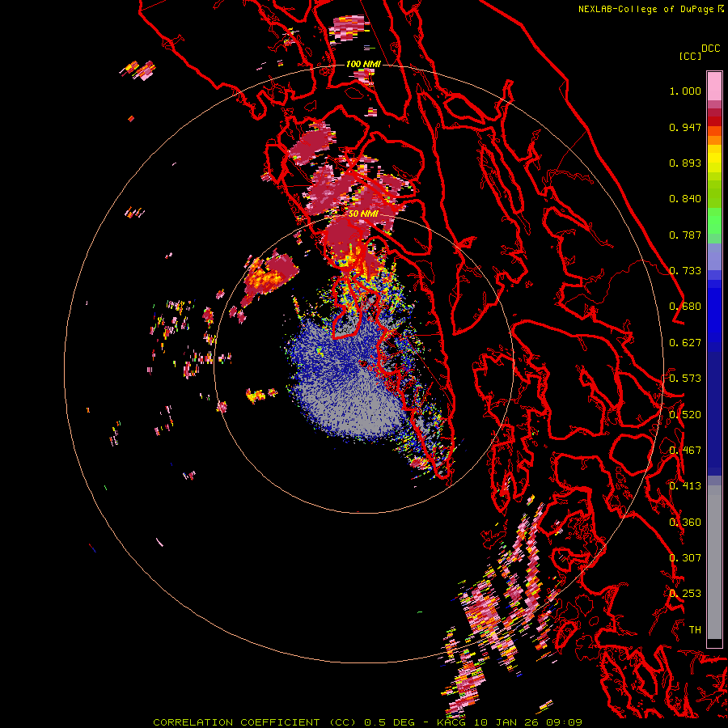Click the DCC label above the color scale

pos(711,49)
